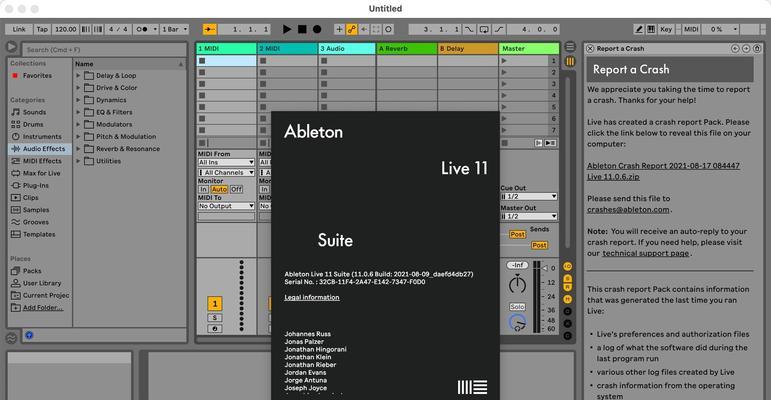Toggle the upper Post send button

[517, 234]
